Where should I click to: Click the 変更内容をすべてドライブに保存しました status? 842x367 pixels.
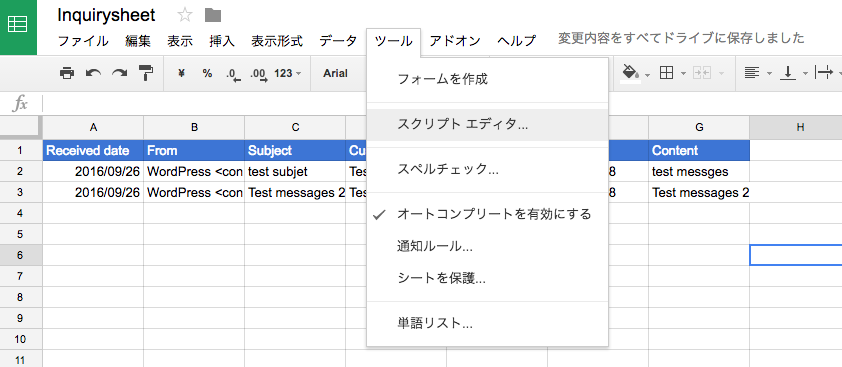tap(681, 38)
